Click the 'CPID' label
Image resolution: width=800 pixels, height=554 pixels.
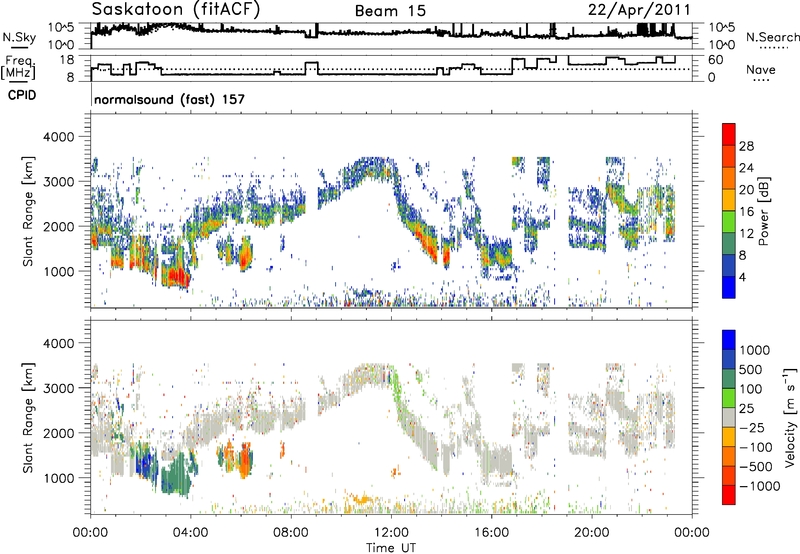22,95
